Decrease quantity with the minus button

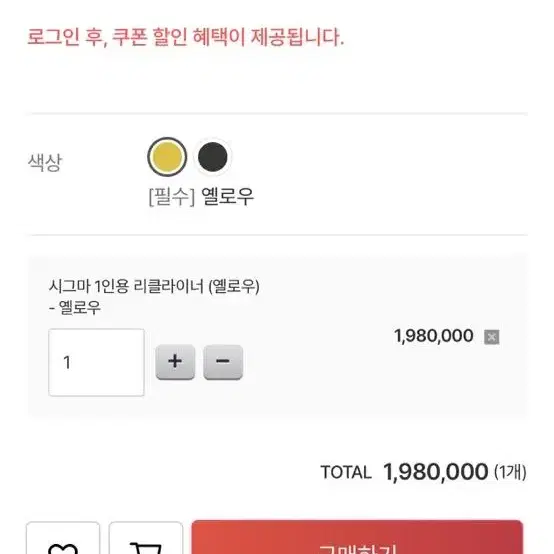pos(223,362)
